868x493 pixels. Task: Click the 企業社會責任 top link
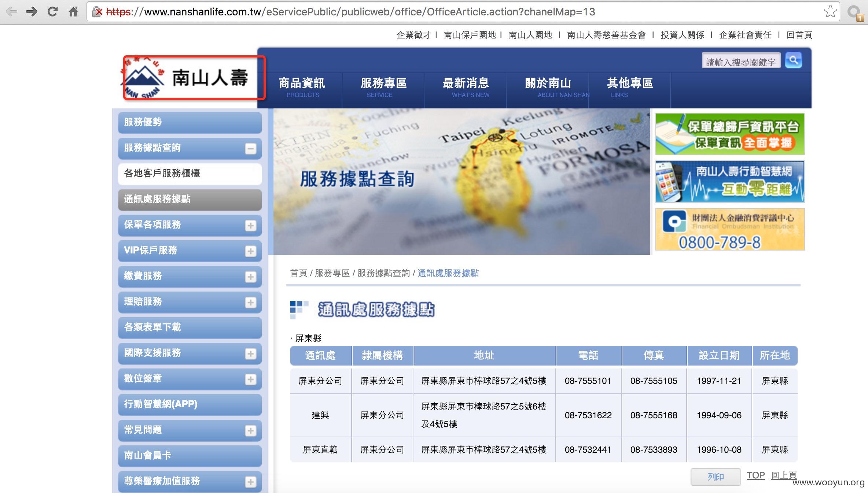[745, 35]
